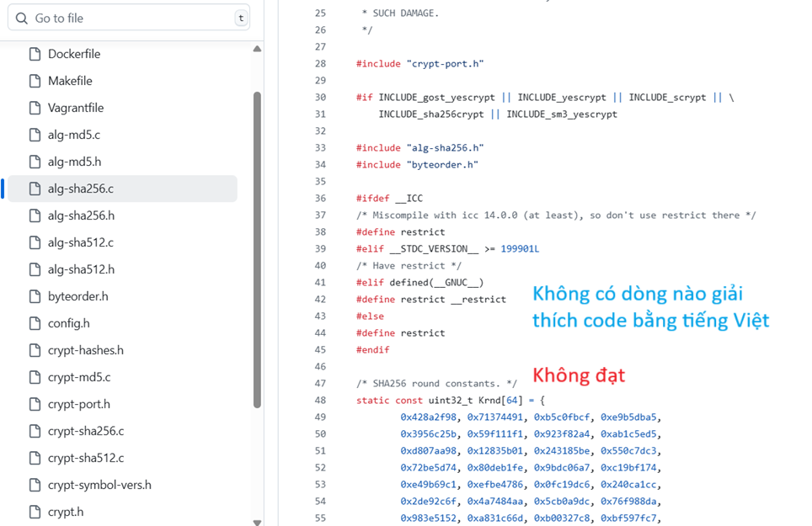Open crypt-sha256.c in the file tree

86,430
